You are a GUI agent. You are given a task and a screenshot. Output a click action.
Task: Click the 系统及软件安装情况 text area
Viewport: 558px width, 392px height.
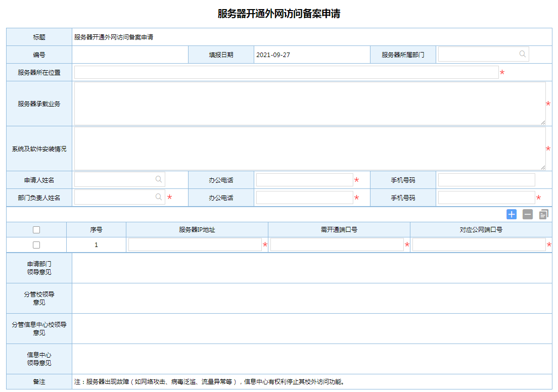point(309,149)
